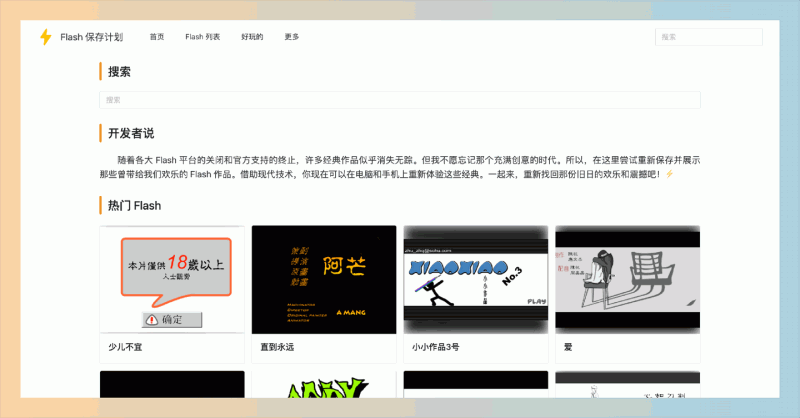Open the 直到永远 title link
The height and width of the screenshot is (418, 800).
[277, 347]
